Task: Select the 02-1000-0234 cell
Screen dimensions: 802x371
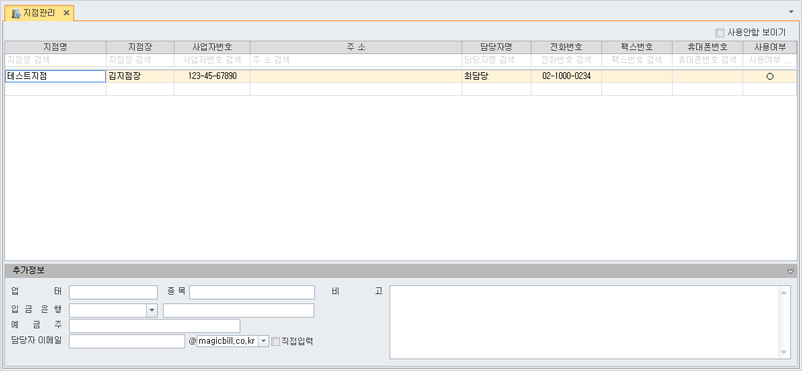Action: [566, 76]
